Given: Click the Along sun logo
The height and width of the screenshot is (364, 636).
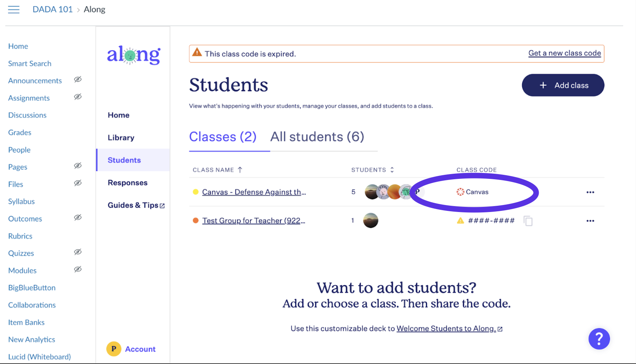Looking at the screenshot, I should [x=133, y=56].
